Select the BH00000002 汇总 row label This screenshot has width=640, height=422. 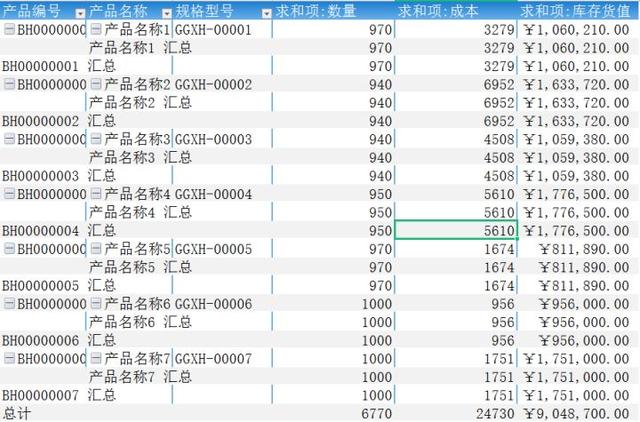pyautogui.click(x=59, y=121)
